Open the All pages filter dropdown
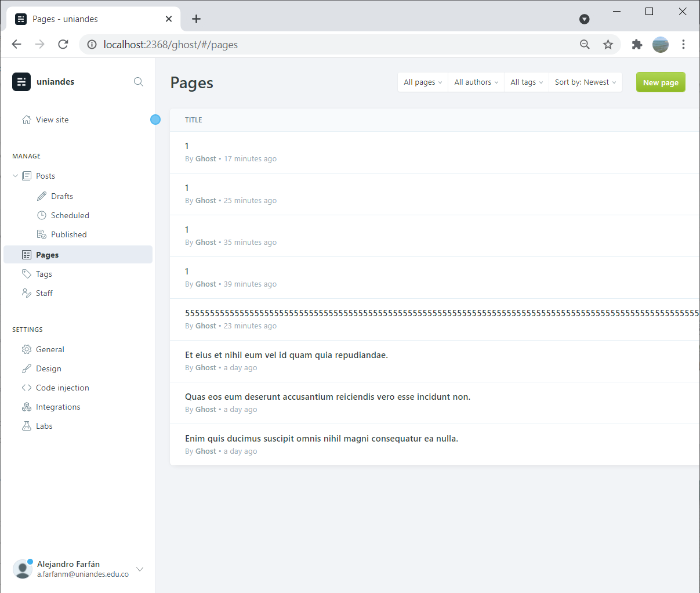The width and height of the screenshot is (700, 593). coord(423,82)
